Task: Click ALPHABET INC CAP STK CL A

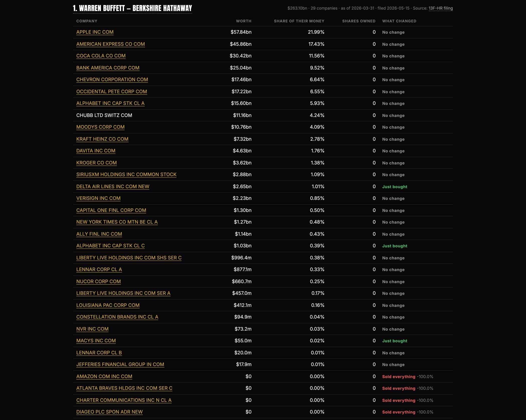Action: (x=110, y=103)
